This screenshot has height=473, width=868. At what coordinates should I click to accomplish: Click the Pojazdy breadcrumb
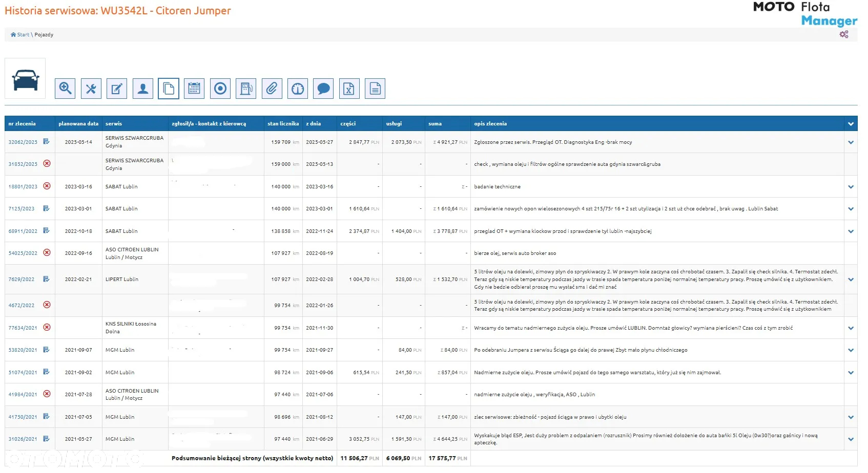[x=44, y=35]
